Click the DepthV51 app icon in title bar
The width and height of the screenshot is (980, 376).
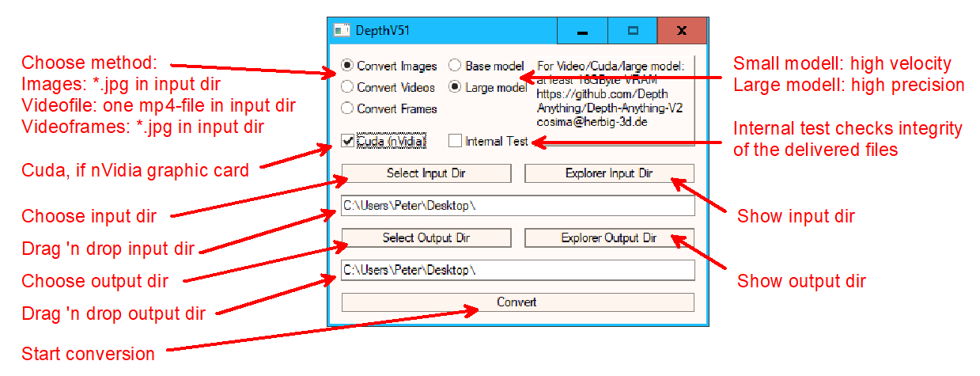[342, 31]
